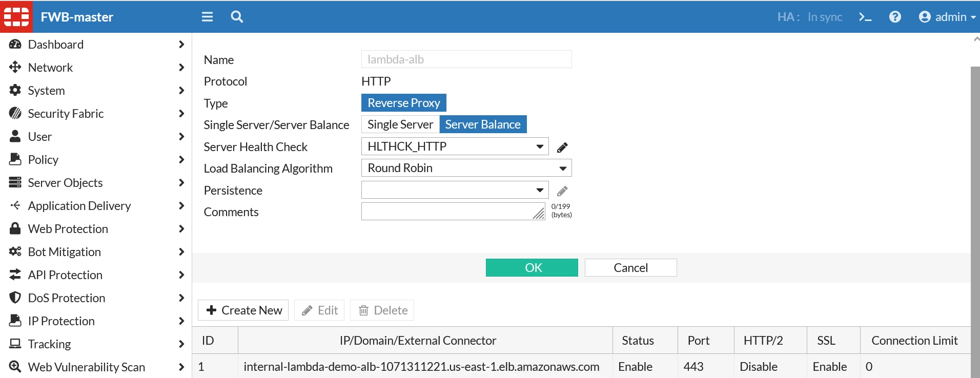Expand the Tracking menu chevron
Image resolution: width=980 pixels, height=378 pixels.
181,344
